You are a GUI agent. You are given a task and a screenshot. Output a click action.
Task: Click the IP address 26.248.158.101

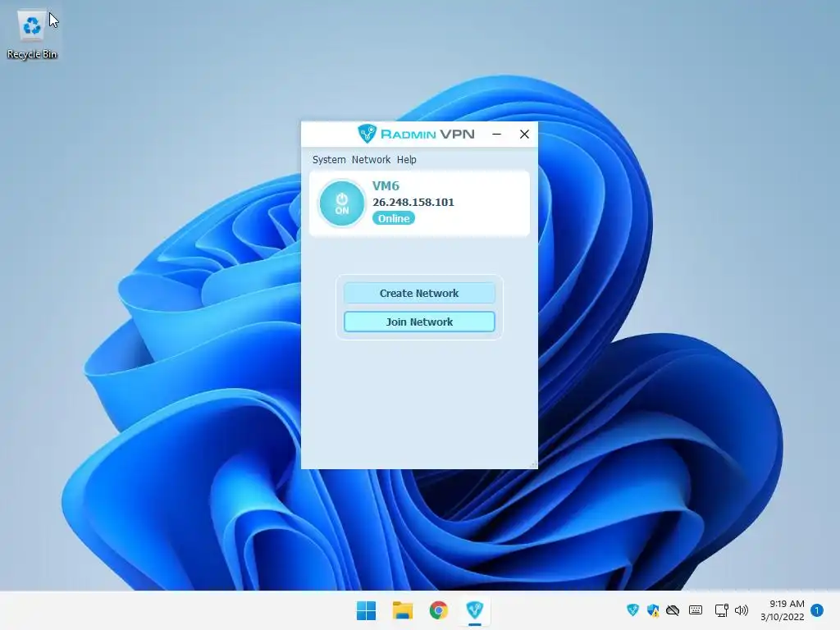[x=413, y=202]
